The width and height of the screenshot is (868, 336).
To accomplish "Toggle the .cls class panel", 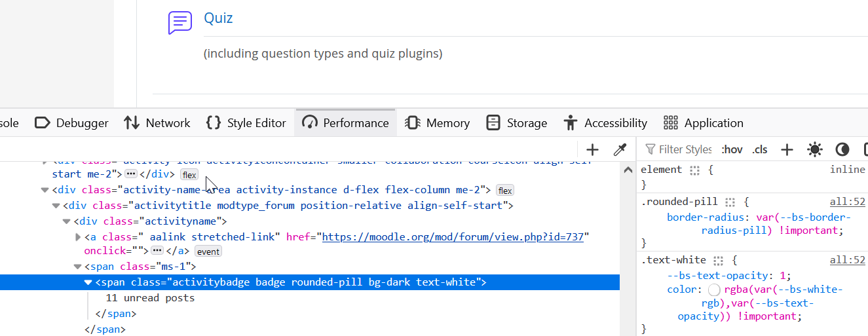I will 760,149.
